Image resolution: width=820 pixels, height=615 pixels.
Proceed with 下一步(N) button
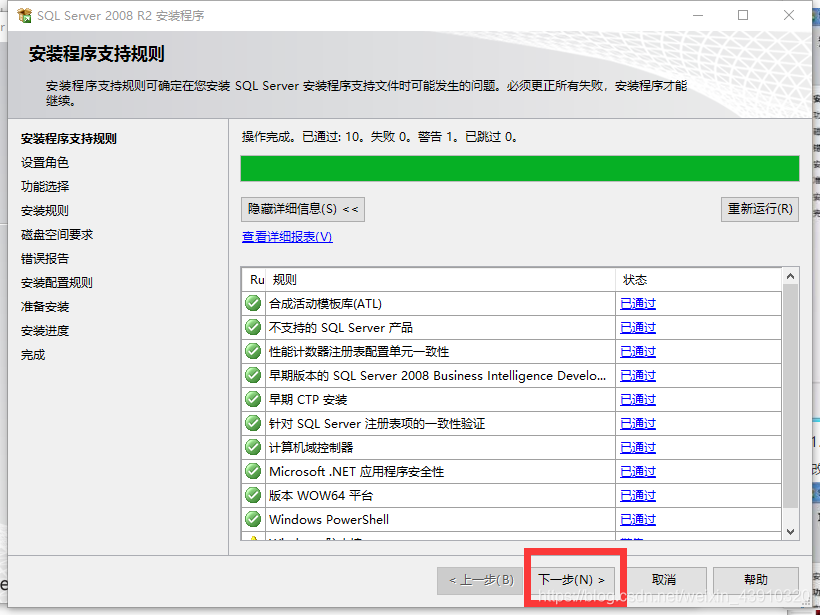point(572,580)
